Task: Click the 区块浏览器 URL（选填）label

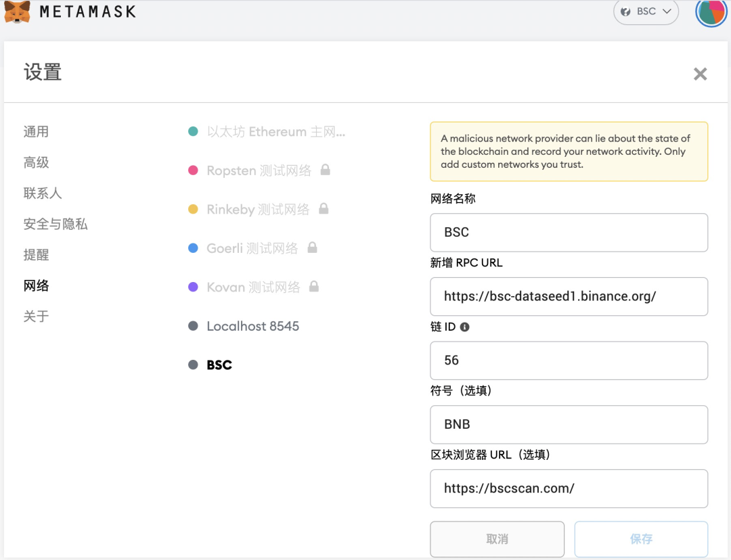Action: (491, 454)
